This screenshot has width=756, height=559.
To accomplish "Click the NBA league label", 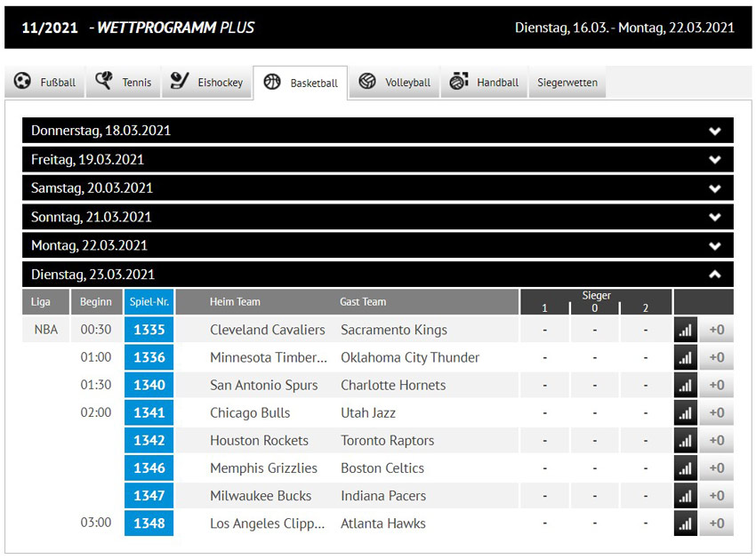I will 45,330.
